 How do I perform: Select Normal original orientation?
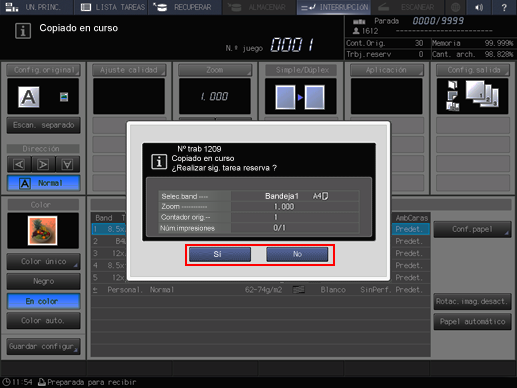(44, 183)
